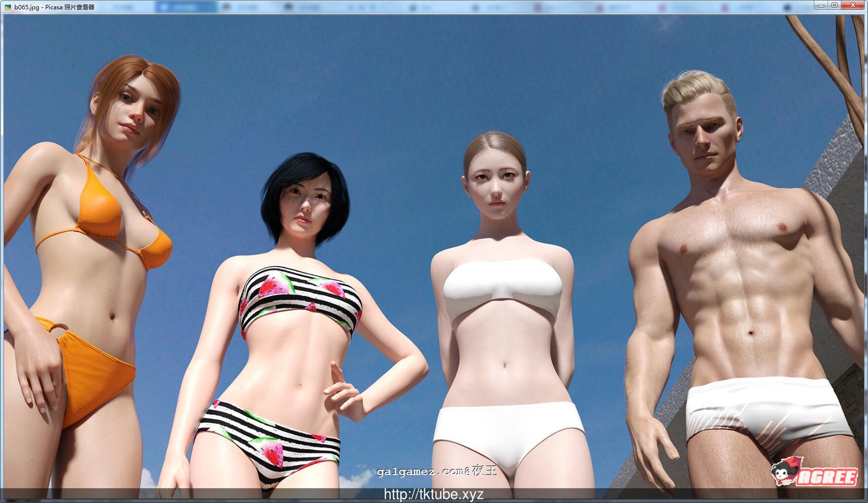Open the http://tktube.xyz link

click(x=434, y=495)
